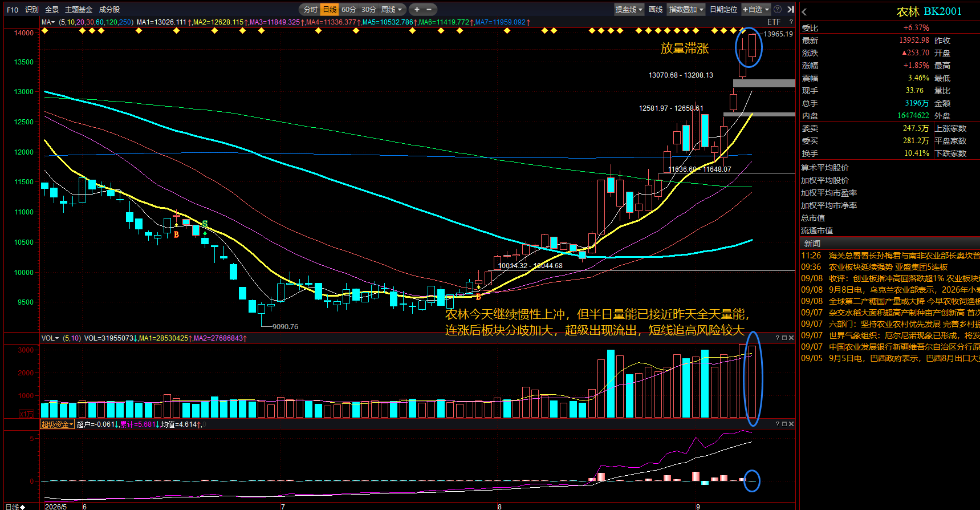Click the 流通市值 row
This screenshot has width=980, height=510.
click(x=817, y=230)
